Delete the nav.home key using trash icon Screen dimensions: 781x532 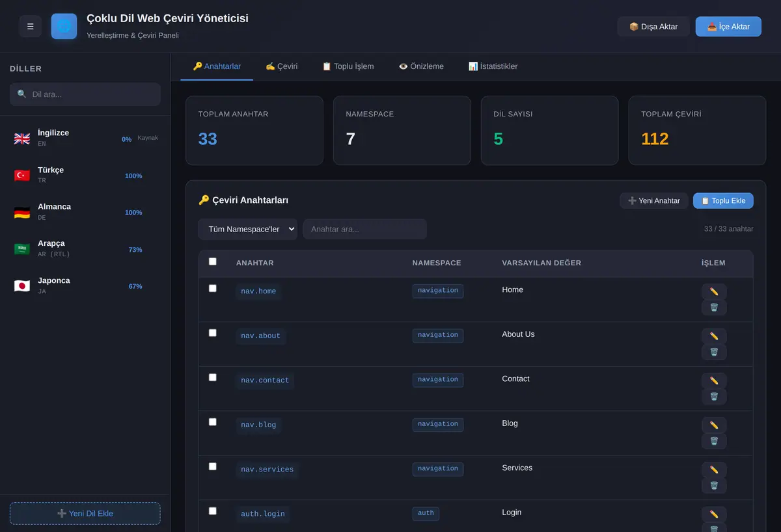point(714,308)
